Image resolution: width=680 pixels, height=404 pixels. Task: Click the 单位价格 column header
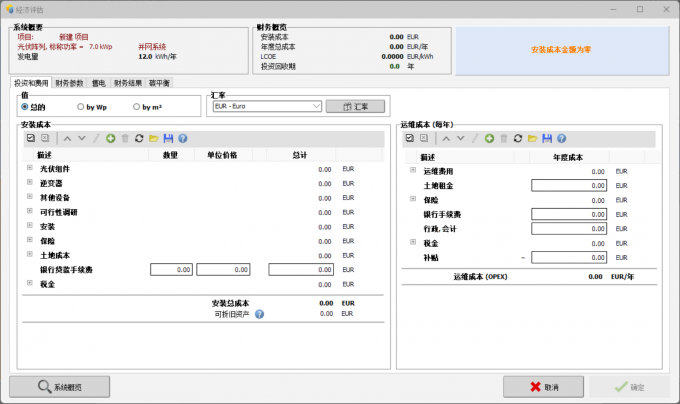222,155
